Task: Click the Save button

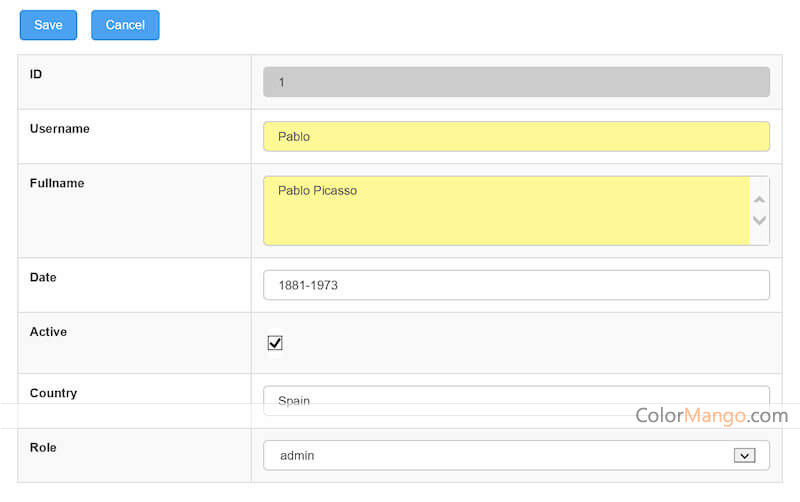Action: point(48,25)
